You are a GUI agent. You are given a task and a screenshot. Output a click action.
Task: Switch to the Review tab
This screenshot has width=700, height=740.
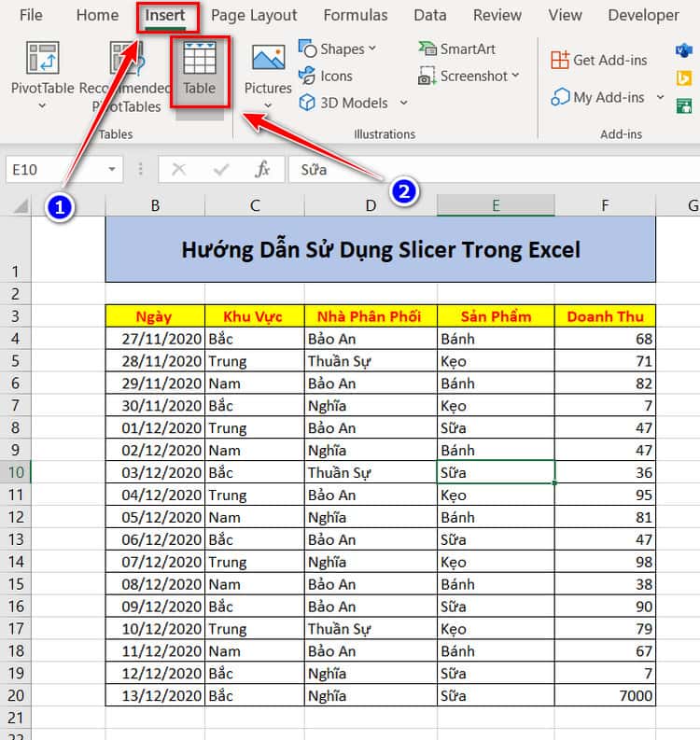pos(497,15)
